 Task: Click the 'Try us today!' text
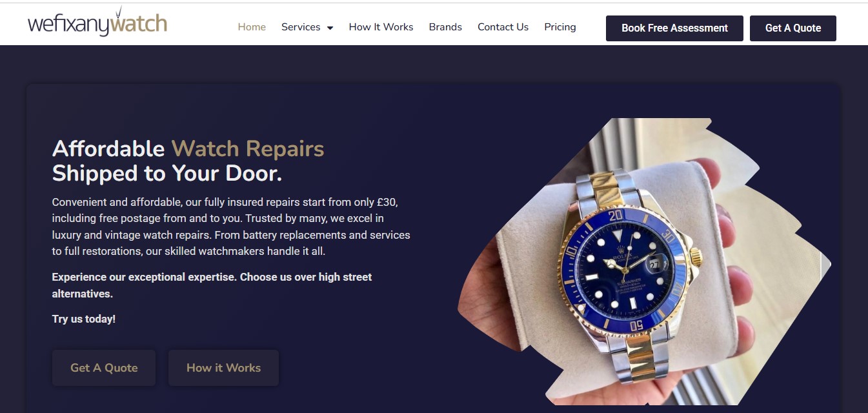pos(84,319)
